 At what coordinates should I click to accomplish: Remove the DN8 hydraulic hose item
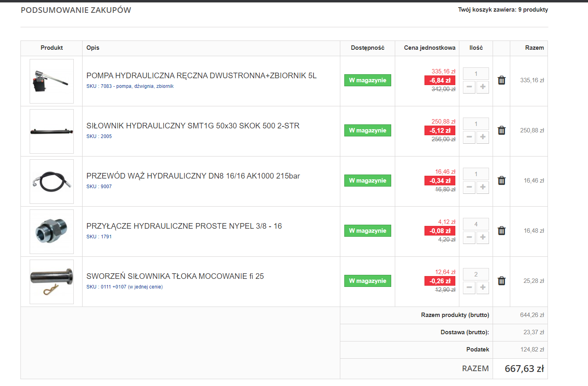coord(501,181)
